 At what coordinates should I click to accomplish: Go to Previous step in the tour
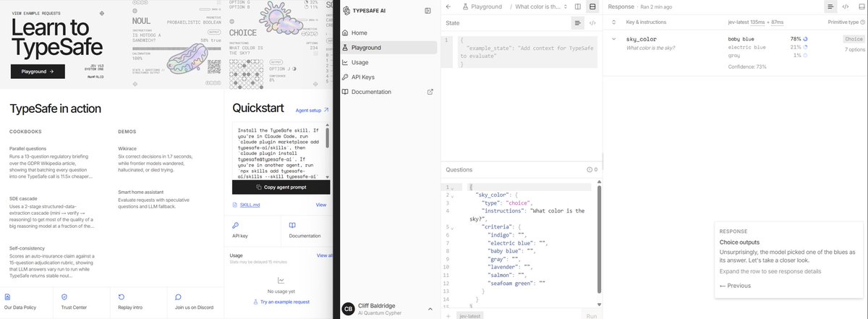pos(735,286)
